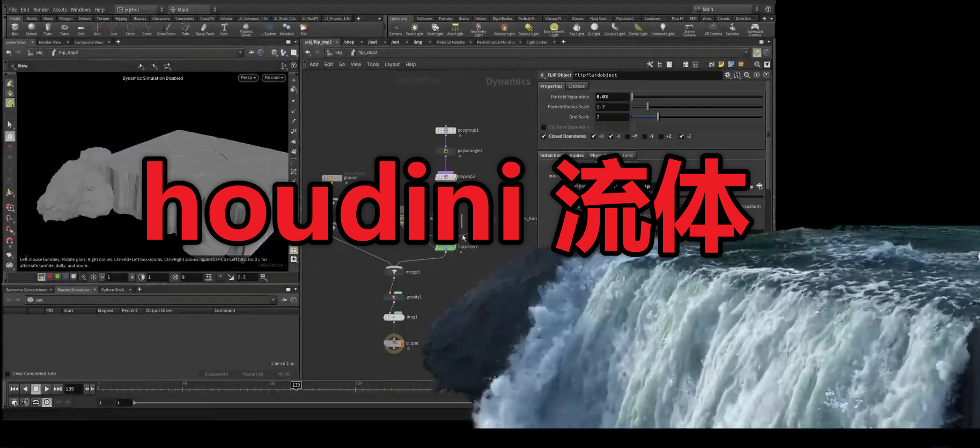This screenshot has height=448, width=980.
Task: Enable the Collision Separation checkbox
Action: (x=544, y=127)
